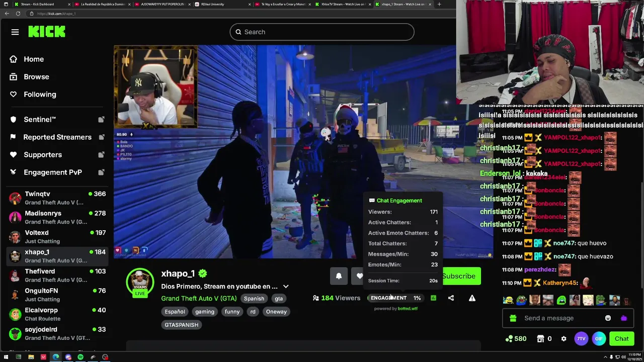Toggle the notification bell for xhapo_1
Viewport: 644px width, 362px height.
(339, 276)
